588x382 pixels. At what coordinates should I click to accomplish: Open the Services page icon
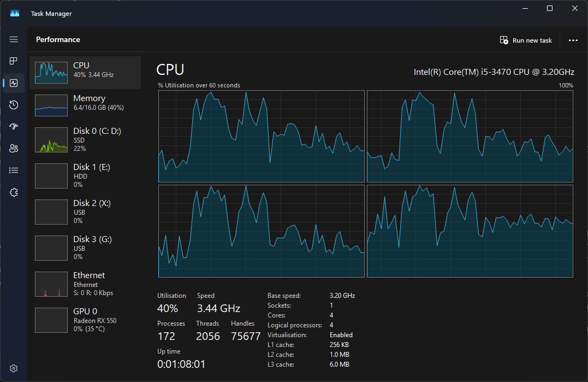[x=14, y=192]
